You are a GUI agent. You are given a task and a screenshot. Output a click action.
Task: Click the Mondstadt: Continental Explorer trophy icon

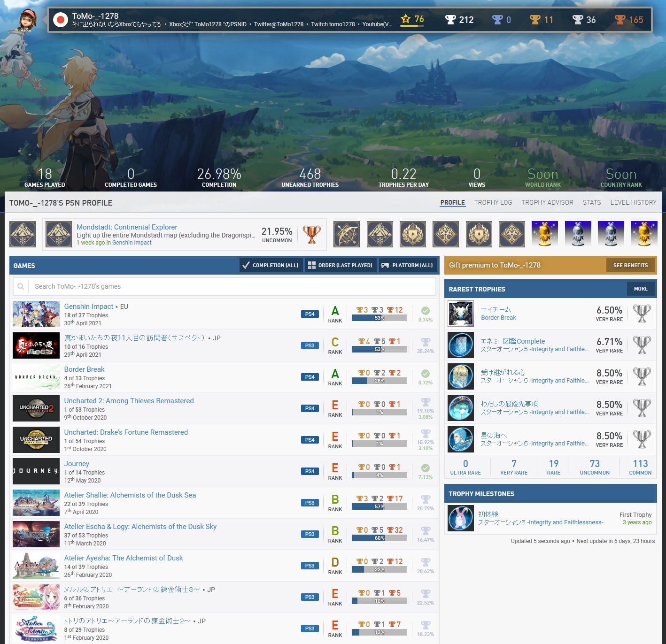point(59,234)
